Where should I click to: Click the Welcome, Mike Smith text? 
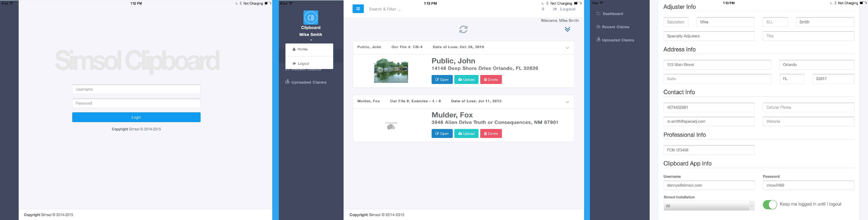pos(559,21)
